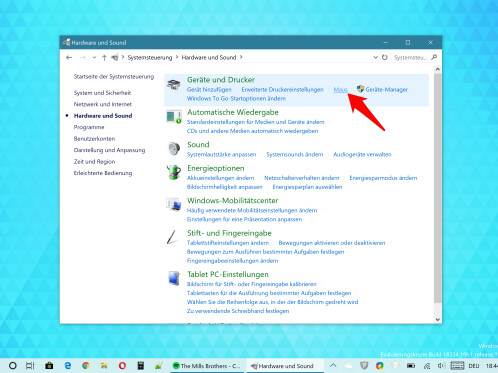This screenshot has width=498, height=373.
Task: Click the battery icon in system tray
Action: 411,366
